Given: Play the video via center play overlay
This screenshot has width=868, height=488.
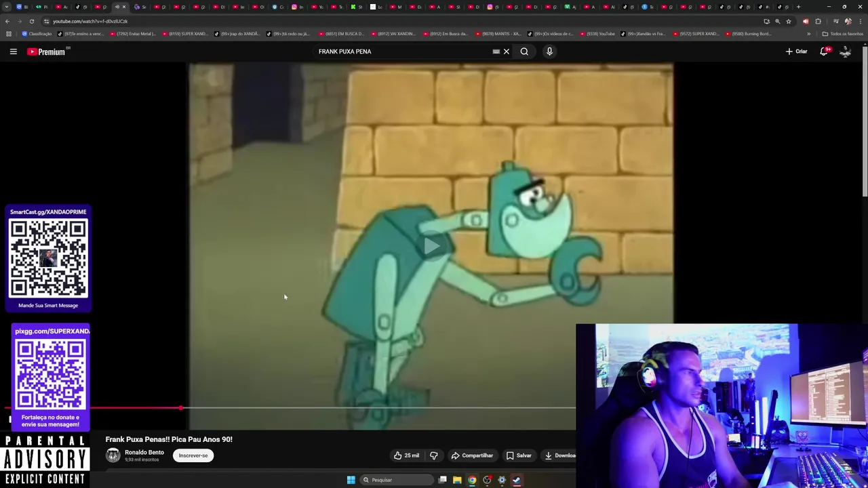Looking at the screenshot, I should pyautogui.click(x=431, y=245).
